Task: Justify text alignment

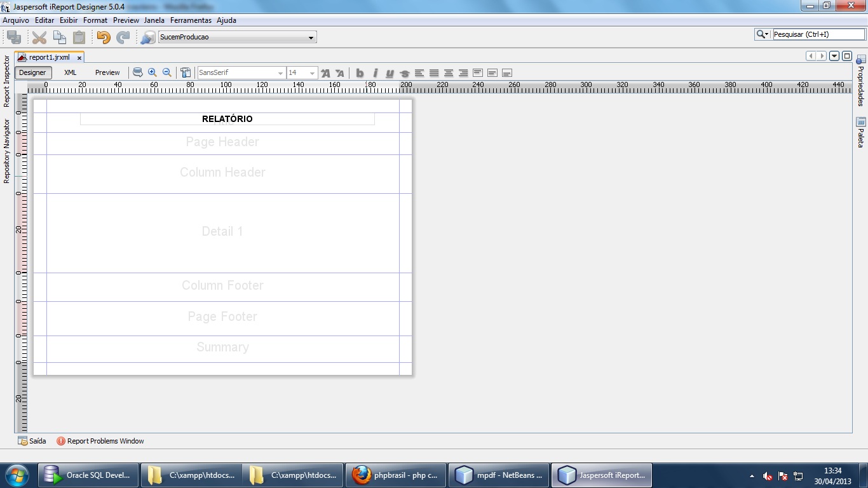Action: [434, 73]
